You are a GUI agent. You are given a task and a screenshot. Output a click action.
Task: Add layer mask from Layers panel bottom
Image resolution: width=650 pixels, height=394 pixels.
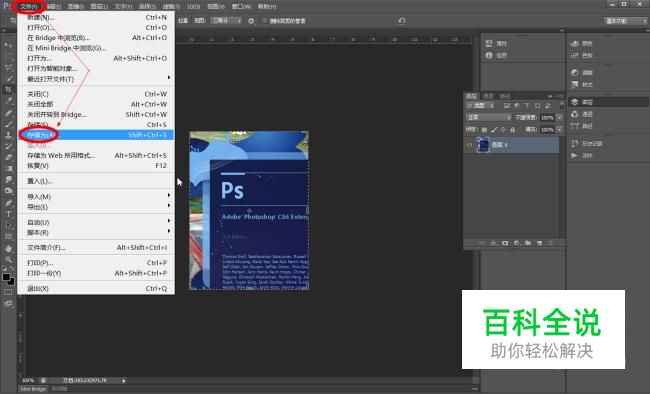coord(505,243)
